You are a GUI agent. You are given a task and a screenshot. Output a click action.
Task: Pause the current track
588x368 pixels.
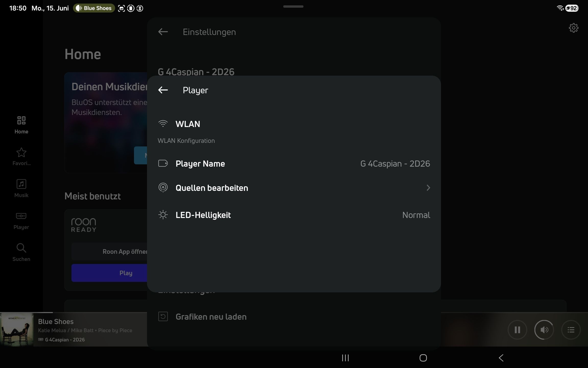coord(517,330)
